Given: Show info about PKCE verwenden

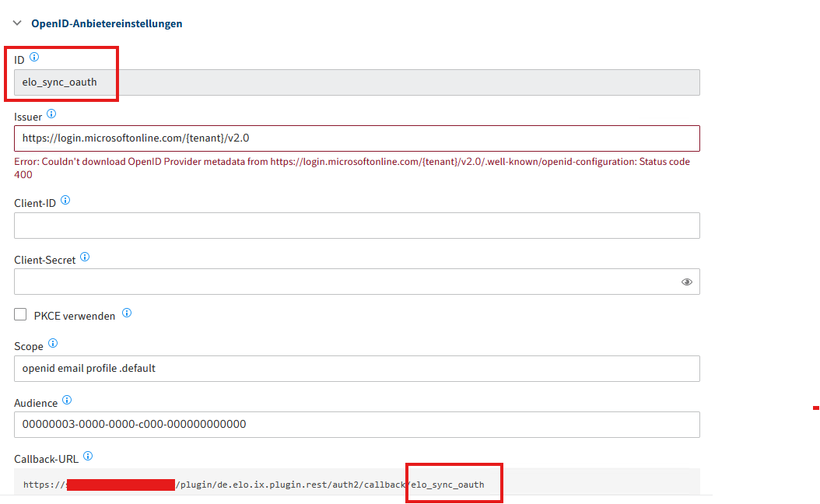Looking at the screenshot, I should 127,313.
